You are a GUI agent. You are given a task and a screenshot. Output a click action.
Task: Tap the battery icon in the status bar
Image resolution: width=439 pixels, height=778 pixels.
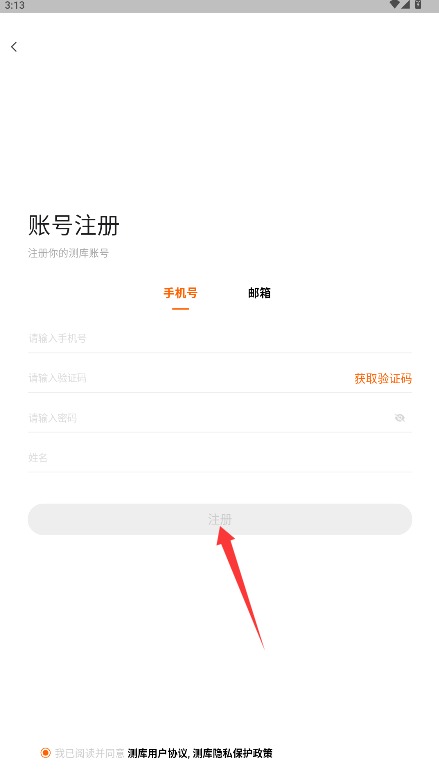tap(418, 4)
